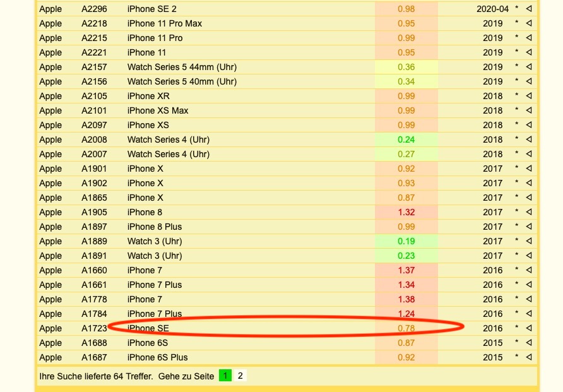The height and width of the screenshot is (392, 563).
Task: Open details triangle for Watch Series 5 40mm
Action: coord(529,81)
